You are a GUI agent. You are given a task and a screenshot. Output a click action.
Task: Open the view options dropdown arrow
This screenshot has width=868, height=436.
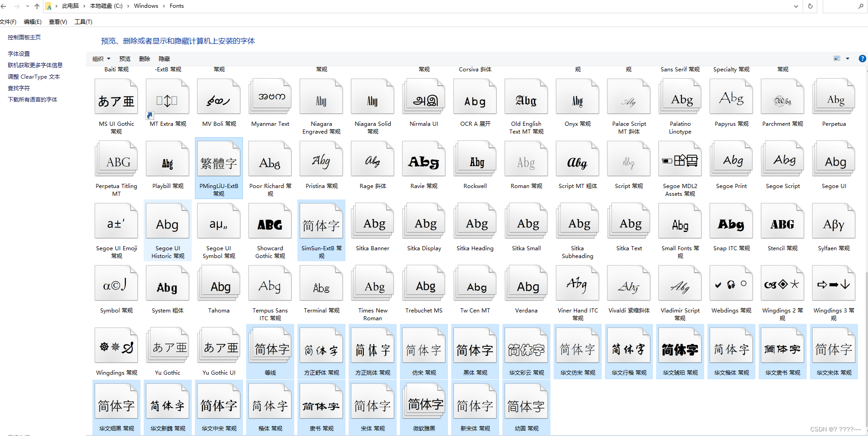click(847, 59)
